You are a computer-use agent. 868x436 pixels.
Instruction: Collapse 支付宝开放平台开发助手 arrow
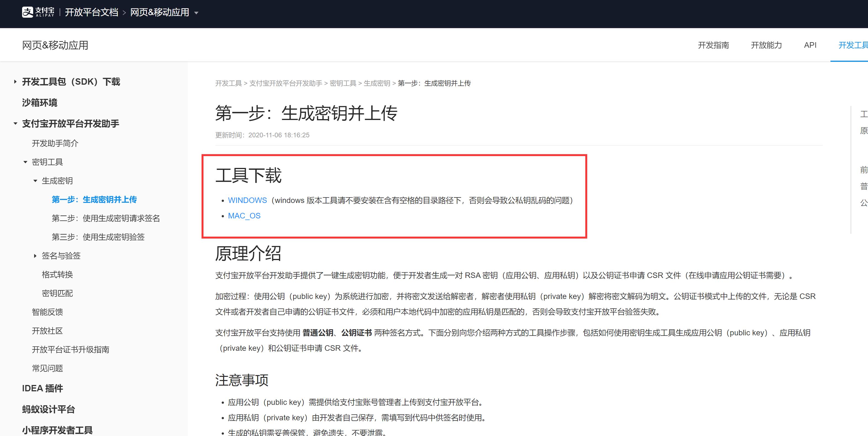point(15,124)
